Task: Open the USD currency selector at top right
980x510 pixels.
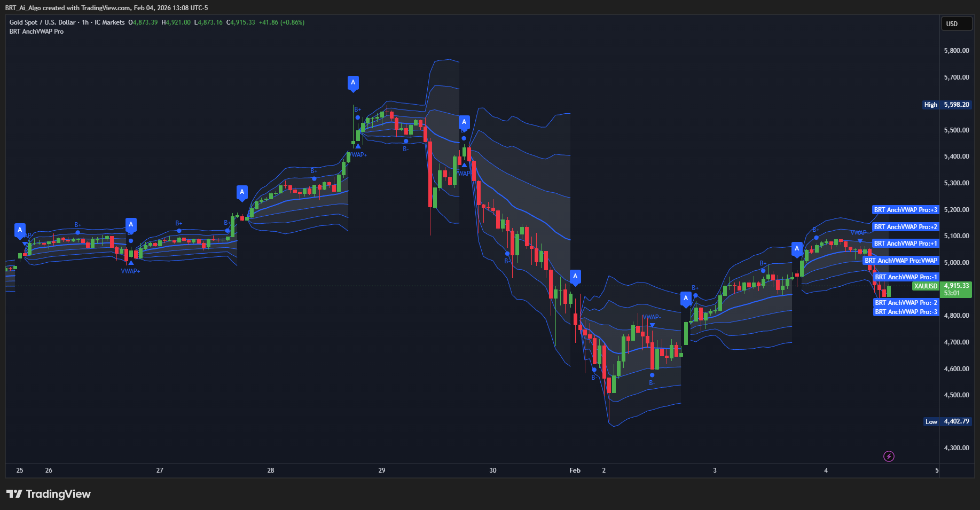Action: click(x=957, y=23)
